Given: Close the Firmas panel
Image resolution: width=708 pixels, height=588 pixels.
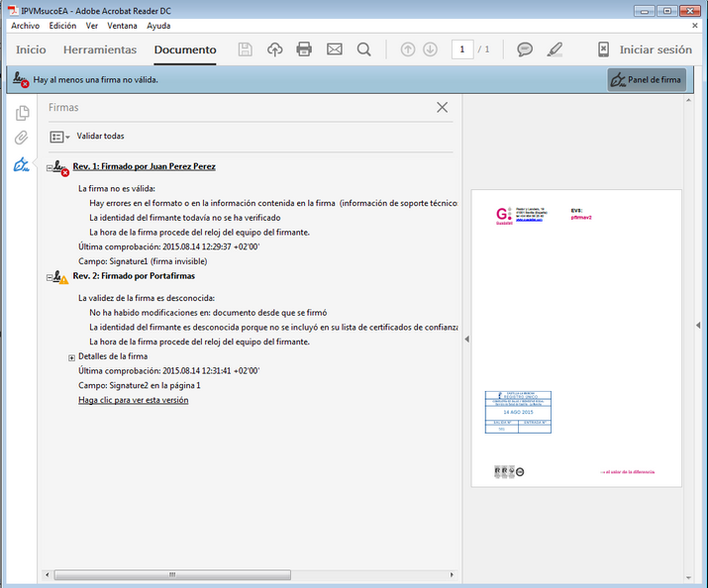Looking at the screenshot, I should pyautogui.click(x=442, y=107).
